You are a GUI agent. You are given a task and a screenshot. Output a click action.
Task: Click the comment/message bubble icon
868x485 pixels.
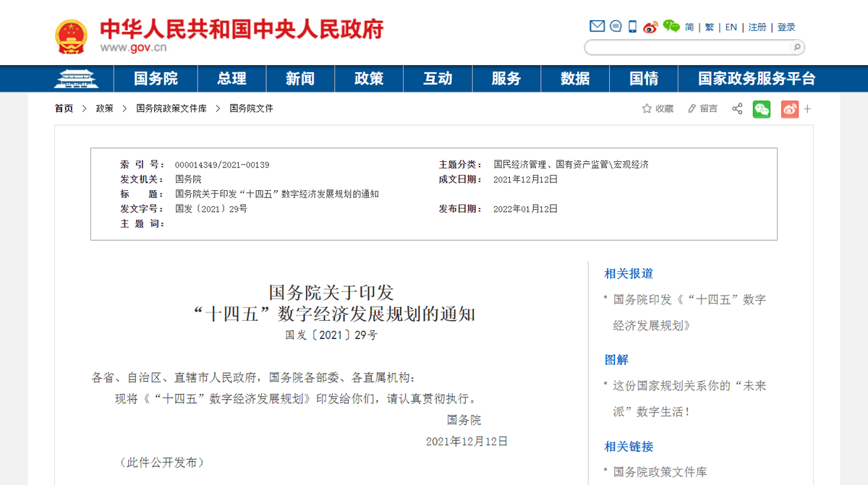pos(616,26)
